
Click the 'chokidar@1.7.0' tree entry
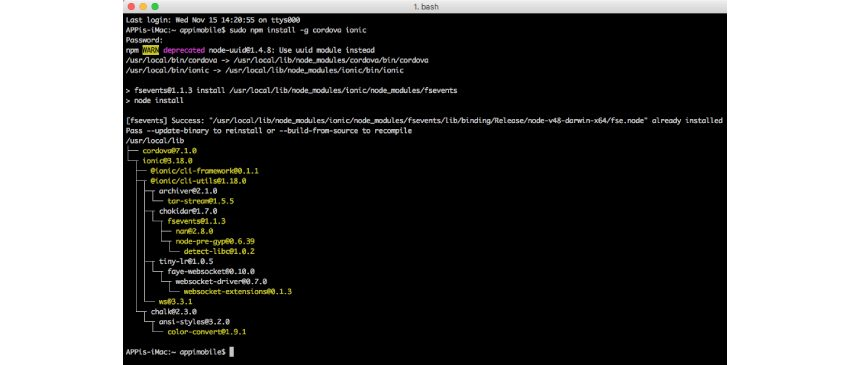(188, 211)
